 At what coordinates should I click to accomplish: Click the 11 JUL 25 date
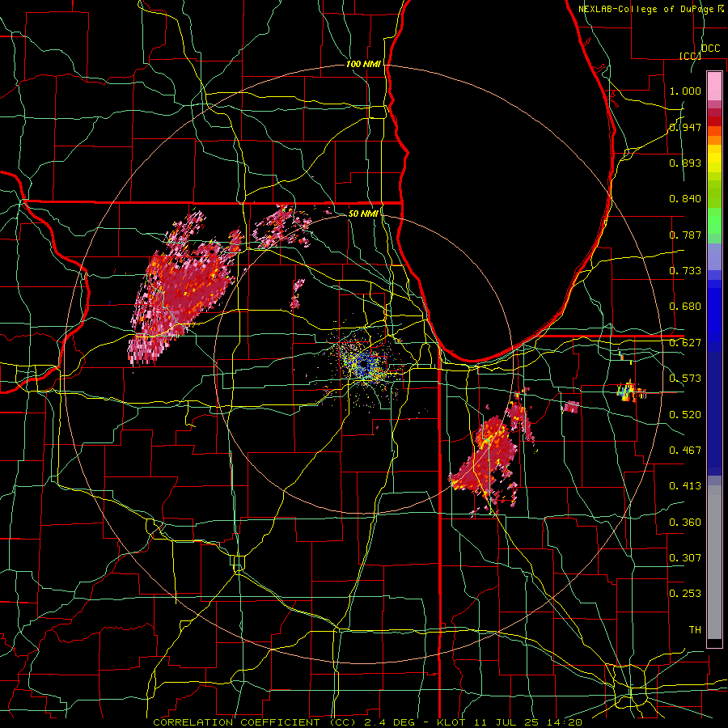[505, 722]
